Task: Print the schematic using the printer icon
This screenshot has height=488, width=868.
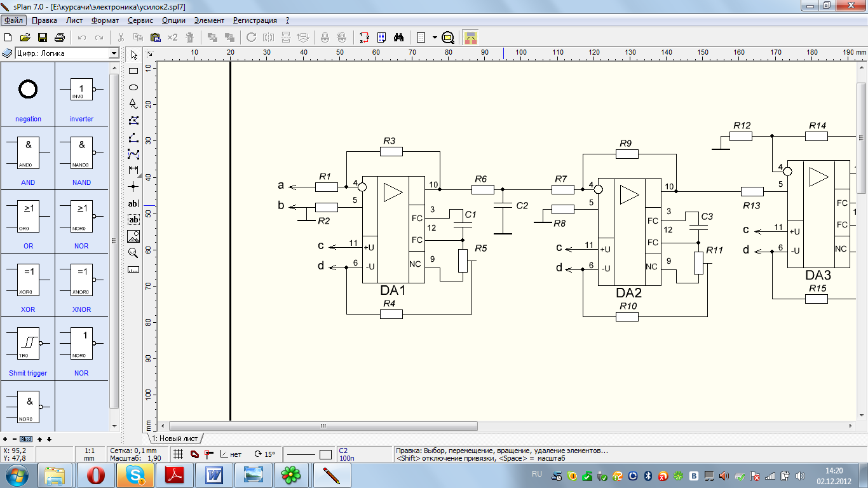Action: click(59, 37)
